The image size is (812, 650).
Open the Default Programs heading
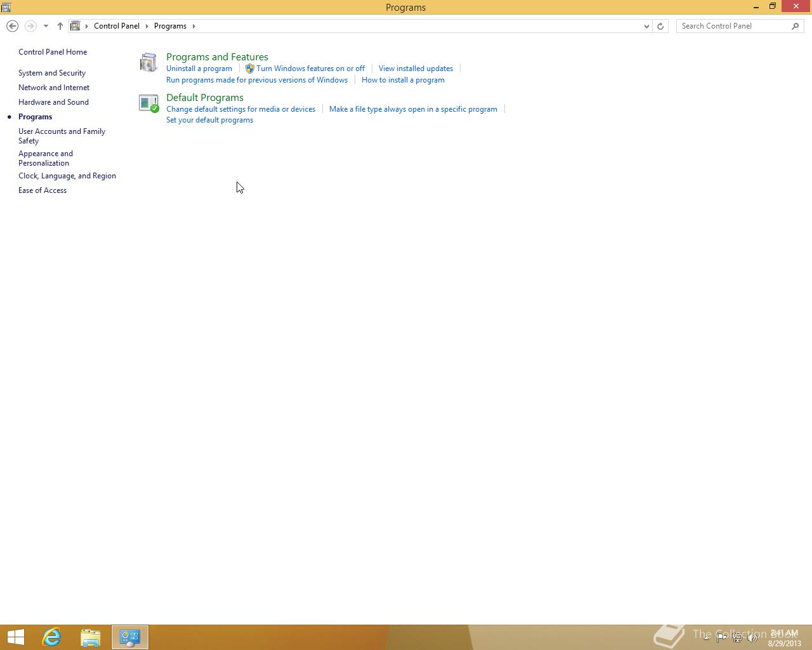[x=205, y=98]
